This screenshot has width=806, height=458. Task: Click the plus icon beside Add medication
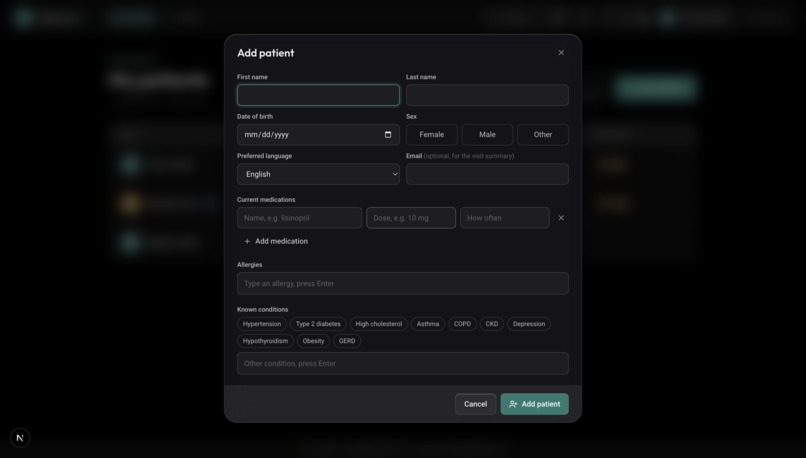(247, 241)
